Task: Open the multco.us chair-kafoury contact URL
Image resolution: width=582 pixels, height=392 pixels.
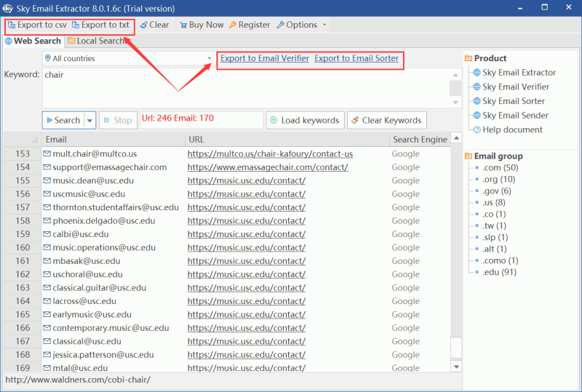Action: click(270, 153)
